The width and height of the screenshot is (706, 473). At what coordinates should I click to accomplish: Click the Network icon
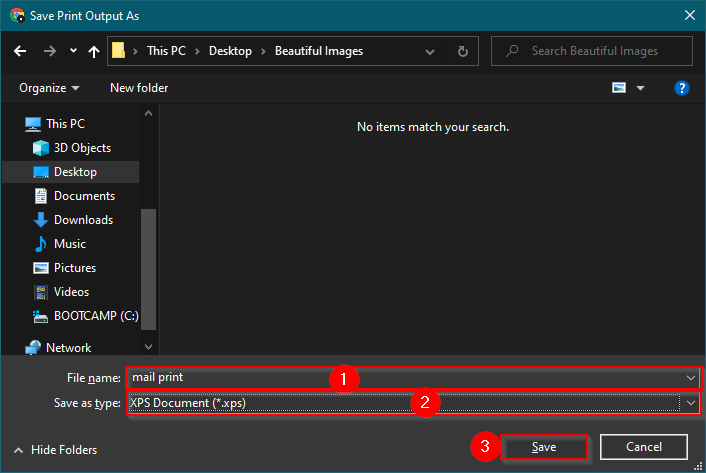[x=33, y=348]
